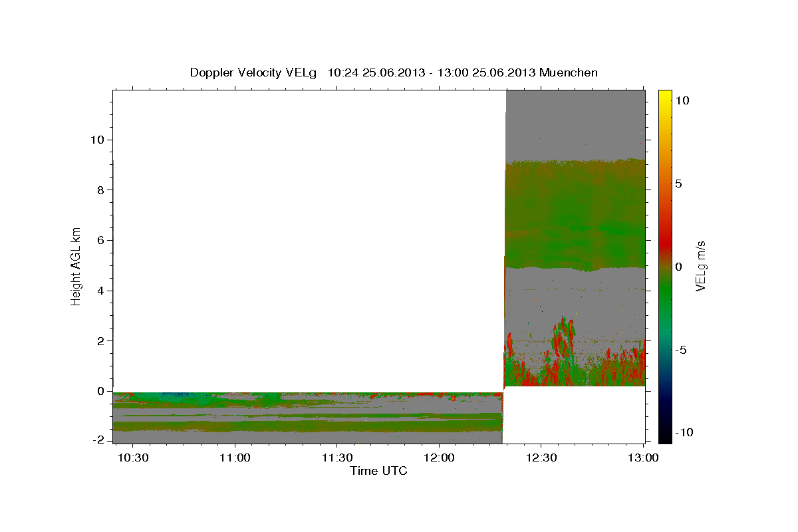Click the height axis label "-2"
Viewport: 798px width, 532px height.
pos(99,441)
